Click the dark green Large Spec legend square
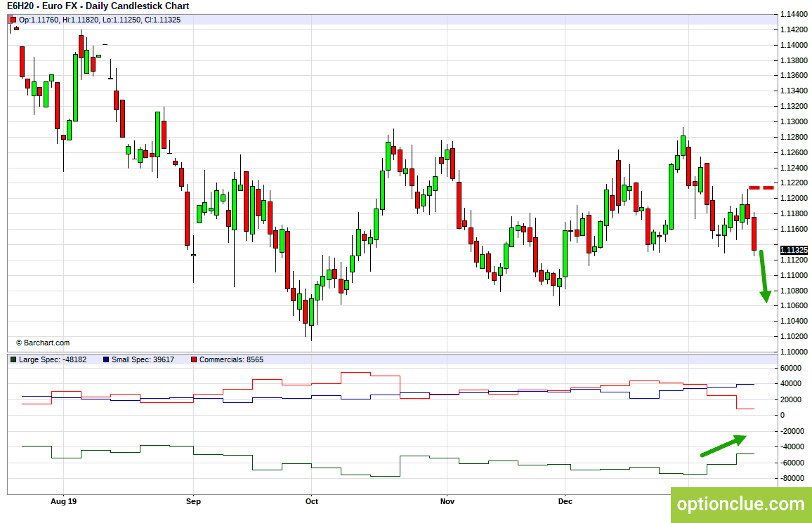Image resolution: width=812 pixels, height=523 pixels. coord(13,359)
